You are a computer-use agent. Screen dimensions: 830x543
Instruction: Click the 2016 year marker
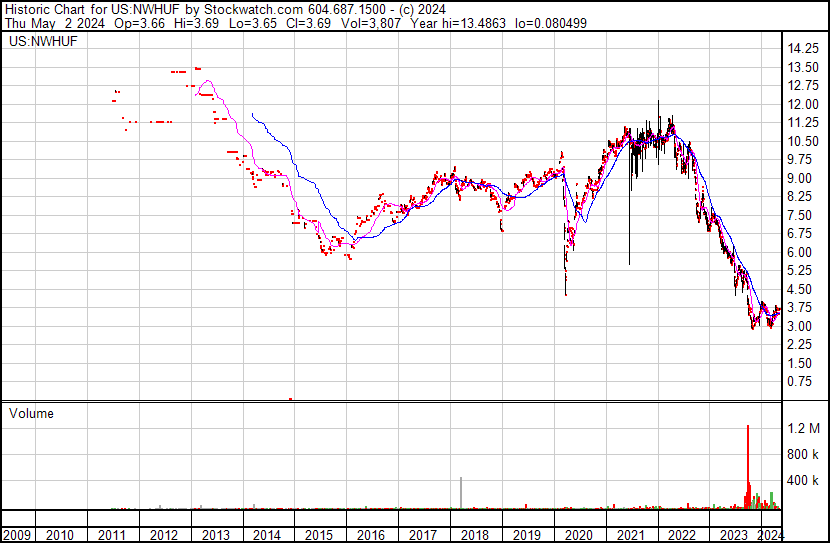(371, 535)
